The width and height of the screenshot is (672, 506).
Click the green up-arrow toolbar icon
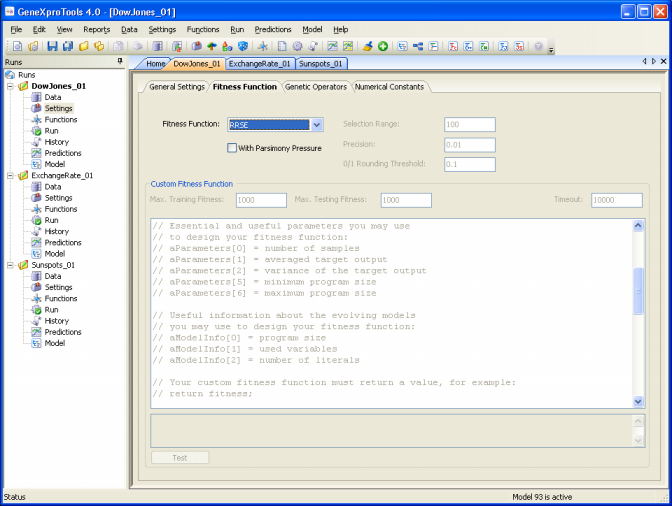tap(212, 46)
